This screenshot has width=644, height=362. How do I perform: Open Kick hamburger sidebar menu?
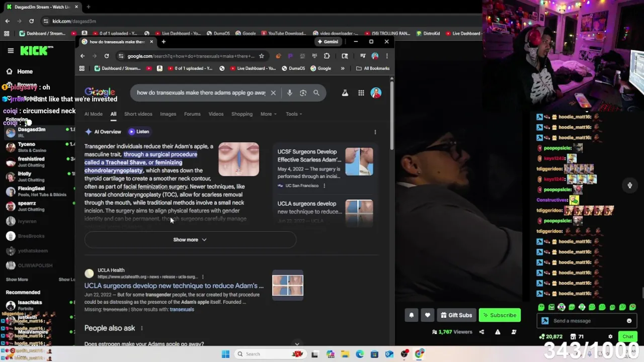coord(11,50)
